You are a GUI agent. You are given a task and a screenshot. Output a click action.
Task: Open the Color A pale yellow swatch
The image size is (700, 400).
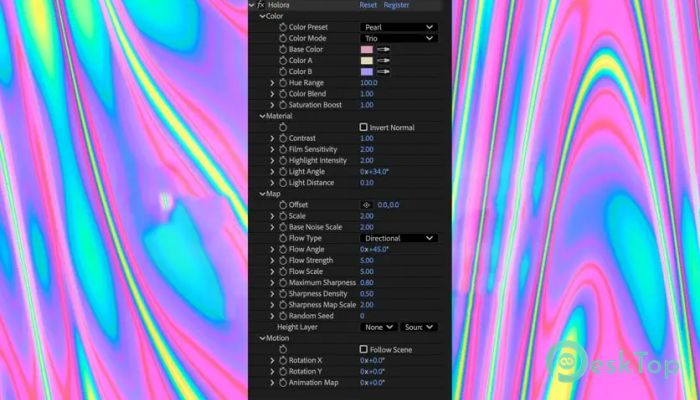pos(367,61)
